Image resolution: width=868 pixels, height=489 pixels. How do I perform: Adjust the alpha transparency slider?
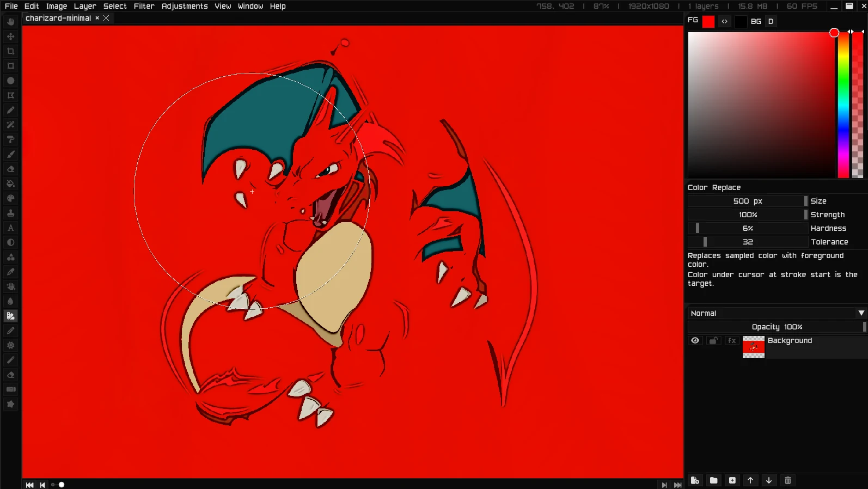pyautogui.click(x=857, y=105)
